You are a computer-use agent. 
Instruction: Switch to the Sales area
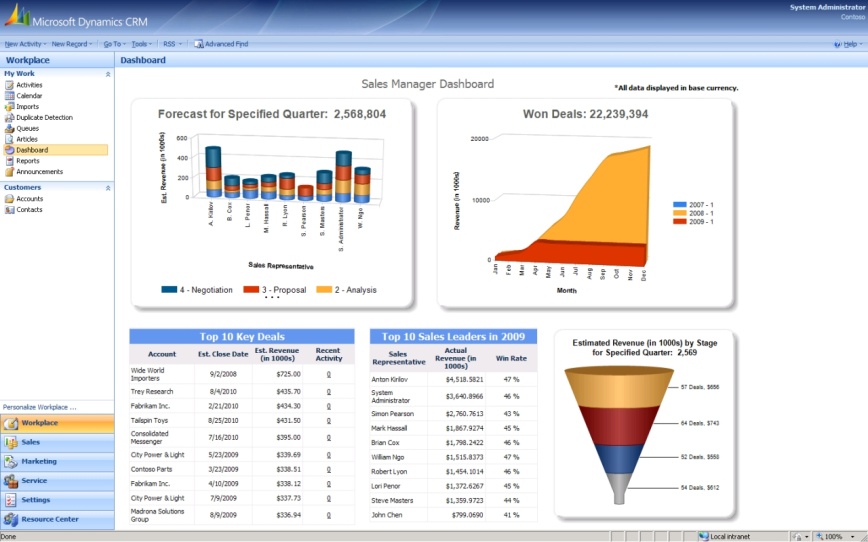pyautogui.click(x=57, y=442)
